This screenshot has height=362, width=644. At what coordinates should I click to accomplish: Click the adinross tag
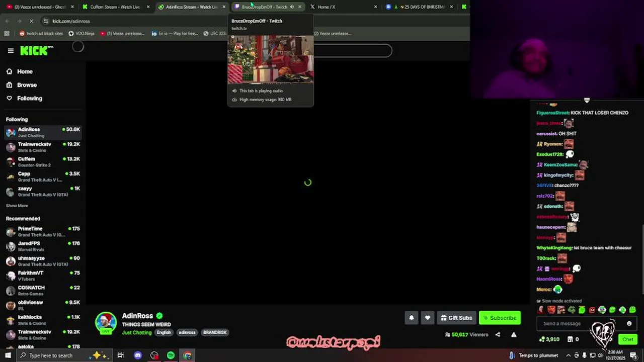[x=187, y=332]
